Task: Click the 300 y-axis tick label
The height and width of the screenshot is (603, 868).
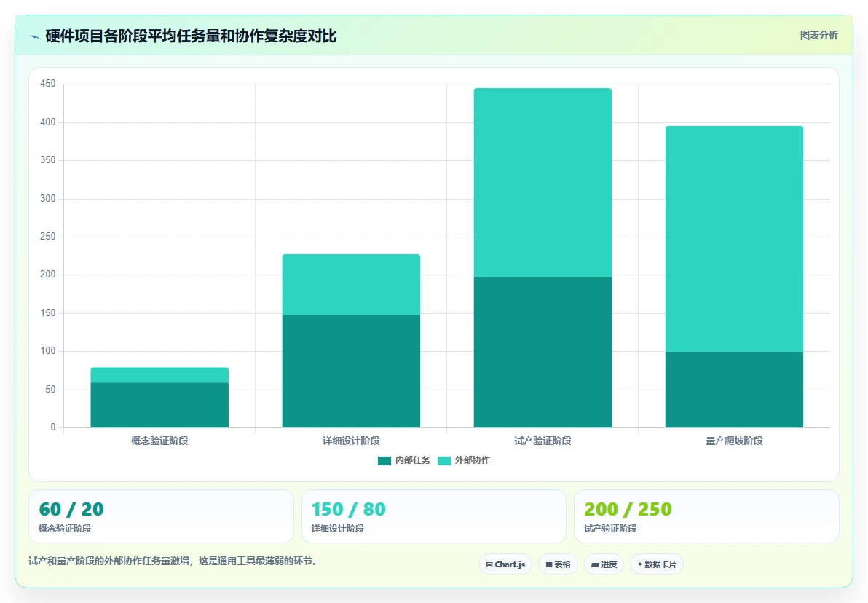Action: (x=48, y=198)
